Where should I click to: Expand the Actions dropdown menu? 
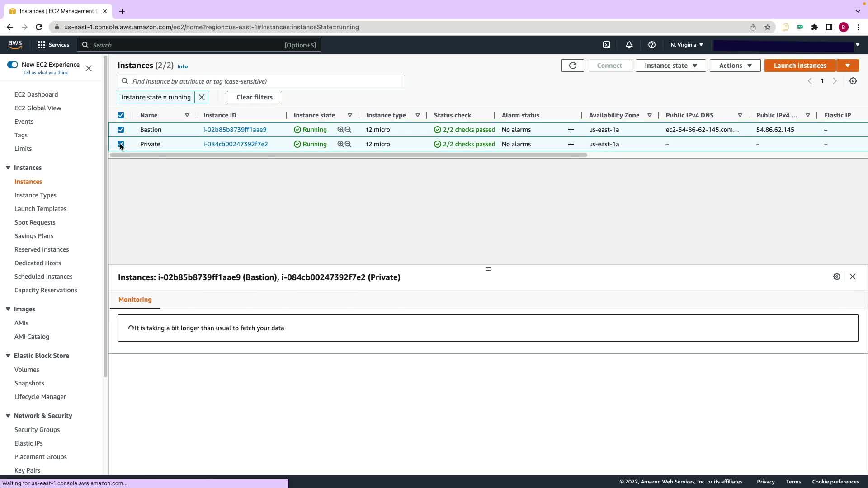pos(735,66)
